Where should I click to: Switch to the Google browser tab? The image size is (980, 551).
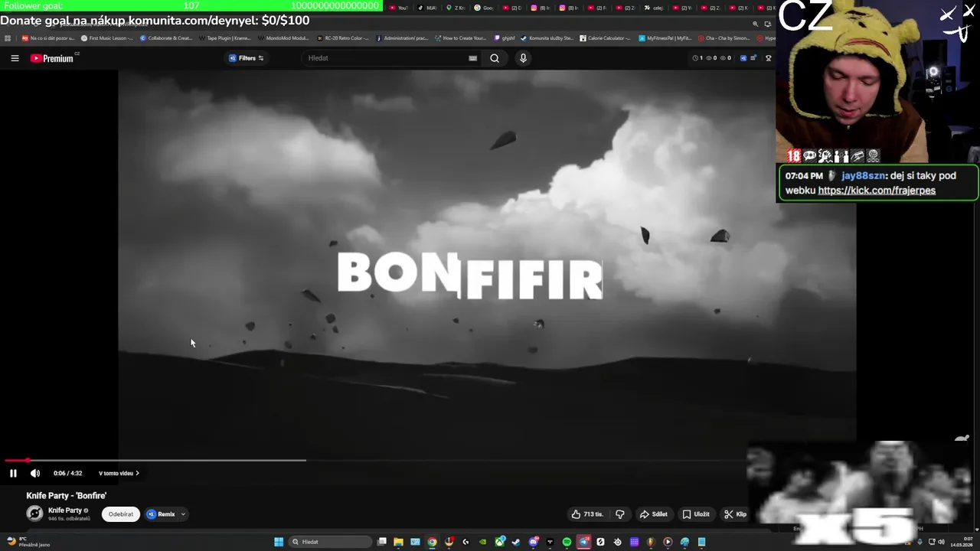coord(484,8)
